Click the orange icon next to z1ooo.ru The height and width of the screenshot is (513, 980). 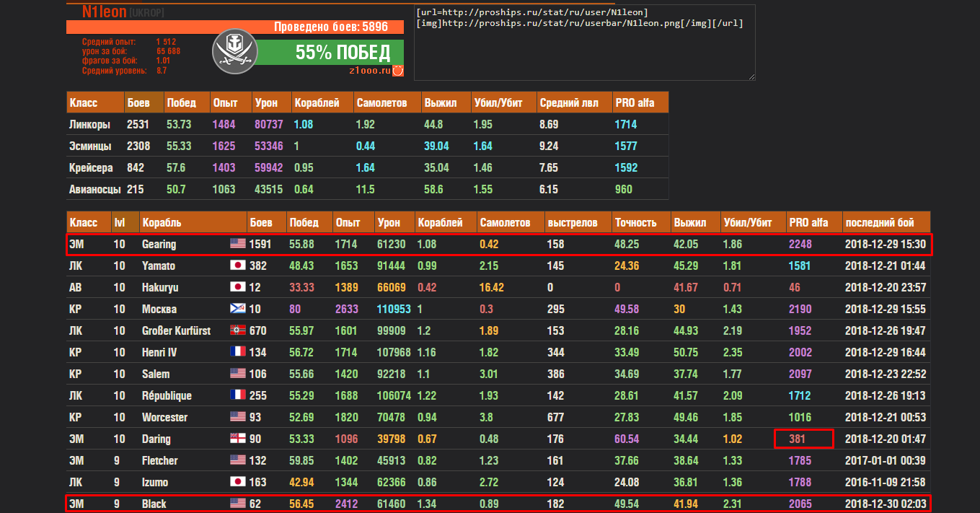point(398,71)
